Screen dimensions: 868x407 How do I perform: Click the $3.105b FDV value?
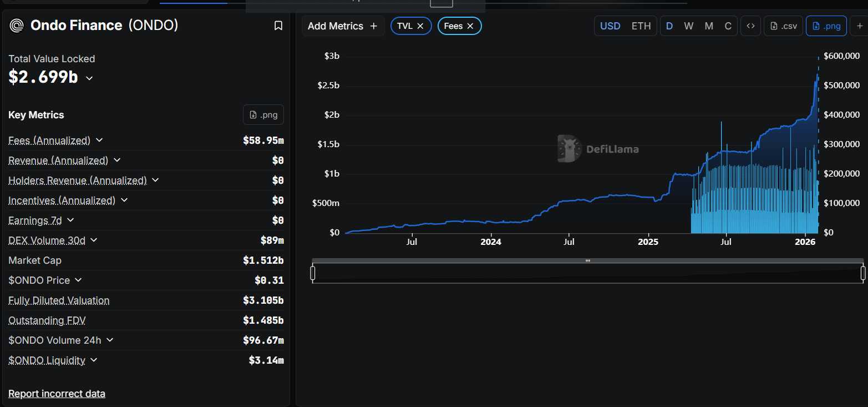(x=263, y=300)
